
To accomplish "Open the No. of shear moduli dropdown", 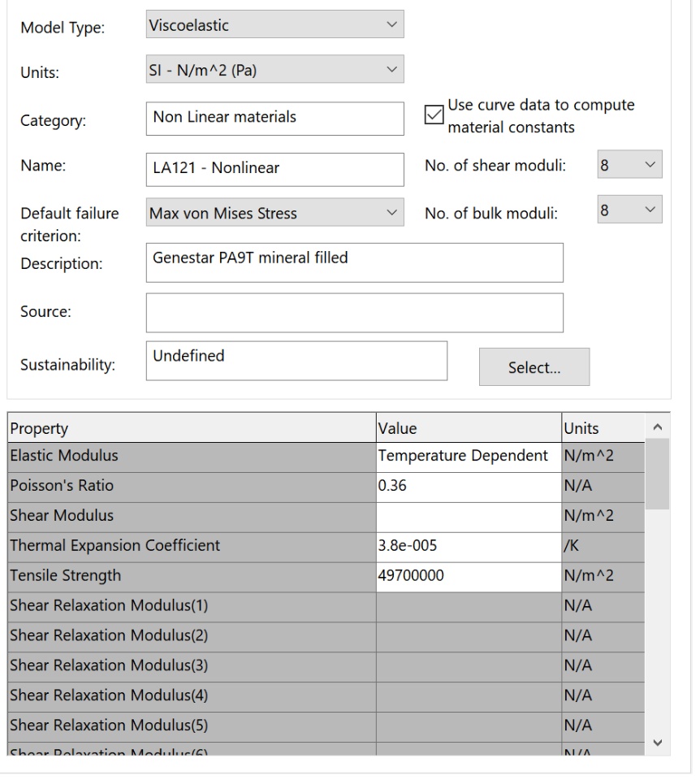I will 629,165.
